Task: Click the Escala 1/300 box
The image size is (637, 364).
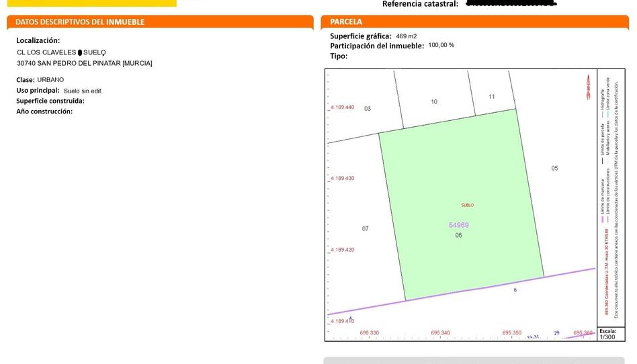Action: tap(607, 334)
